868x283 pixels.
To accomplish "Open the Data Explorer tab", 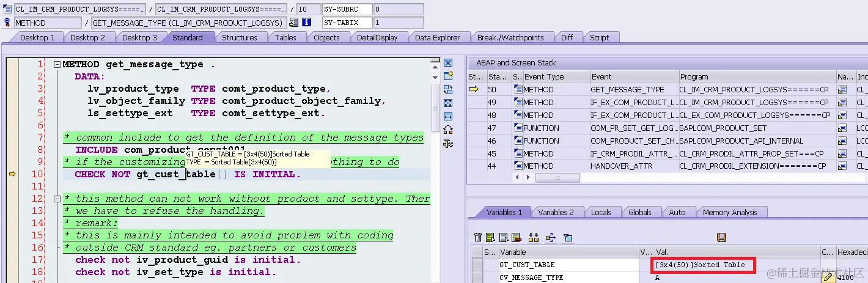I will 437,38.
